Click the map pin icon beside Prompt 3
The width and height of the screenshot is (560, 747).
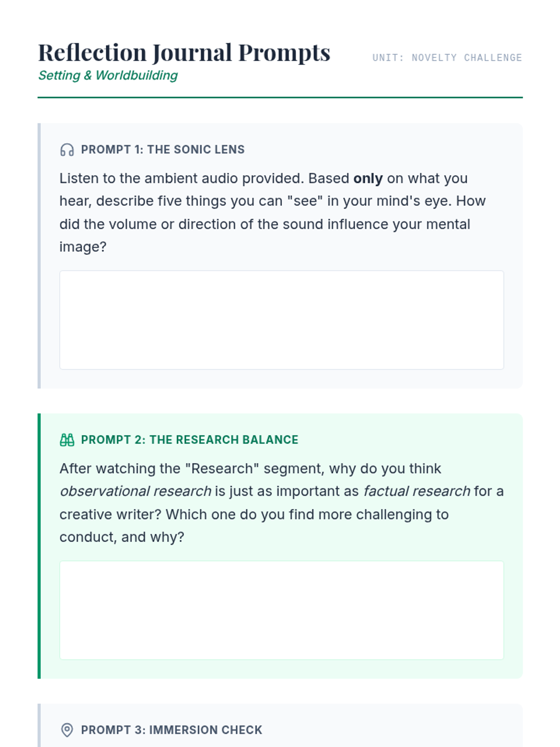[x=67, y=730]
